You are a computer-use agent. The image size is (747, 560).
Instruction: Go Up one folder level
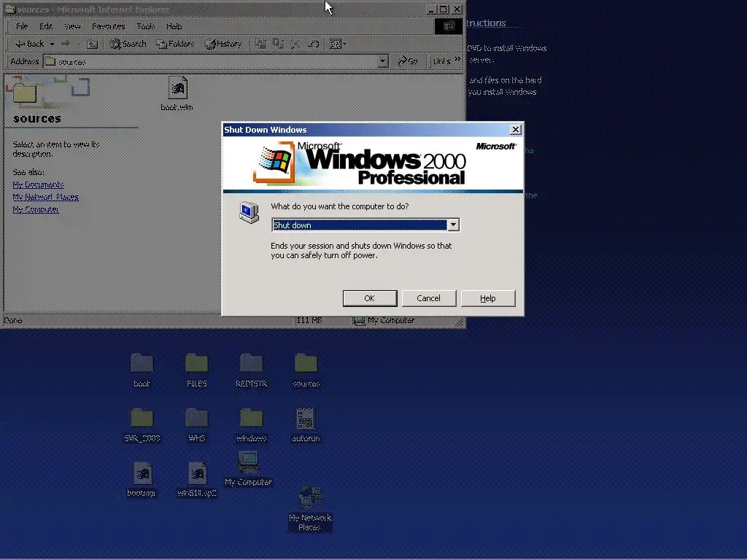(93, 44)
